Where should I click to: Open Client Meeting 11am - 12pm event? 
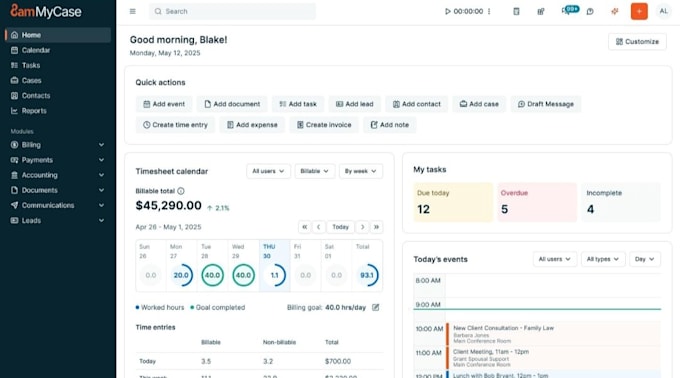pos(553,358)
